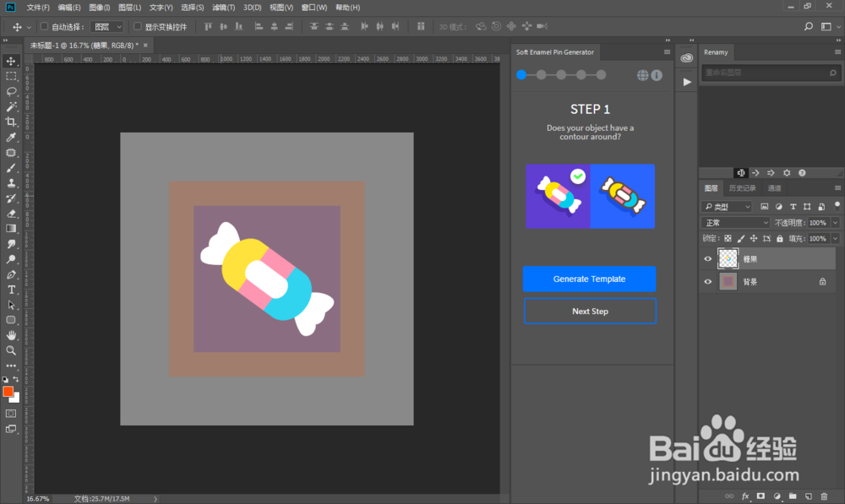Open the 滤镜(T) menu

(x=223, y=8)
